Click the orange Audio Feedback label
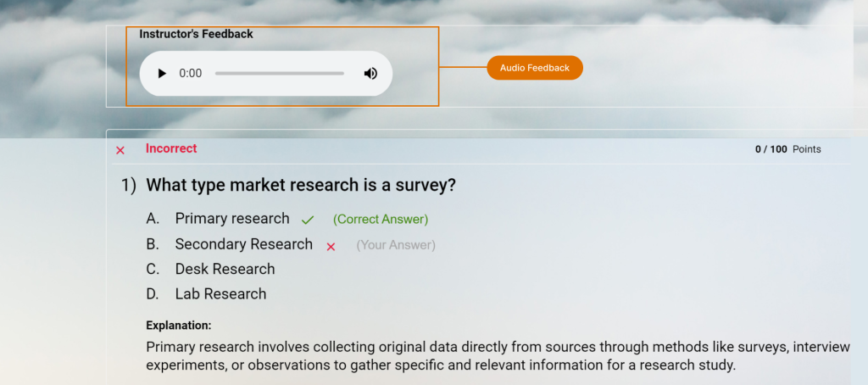This screenshot has width=868, height=385. [x=535, y=68]
